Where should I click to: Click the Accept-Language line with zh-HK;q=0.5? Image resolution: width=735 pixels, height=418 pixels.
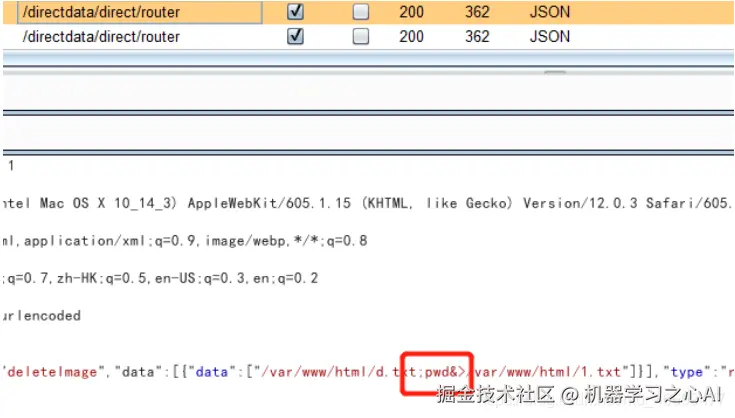(160, 278)
